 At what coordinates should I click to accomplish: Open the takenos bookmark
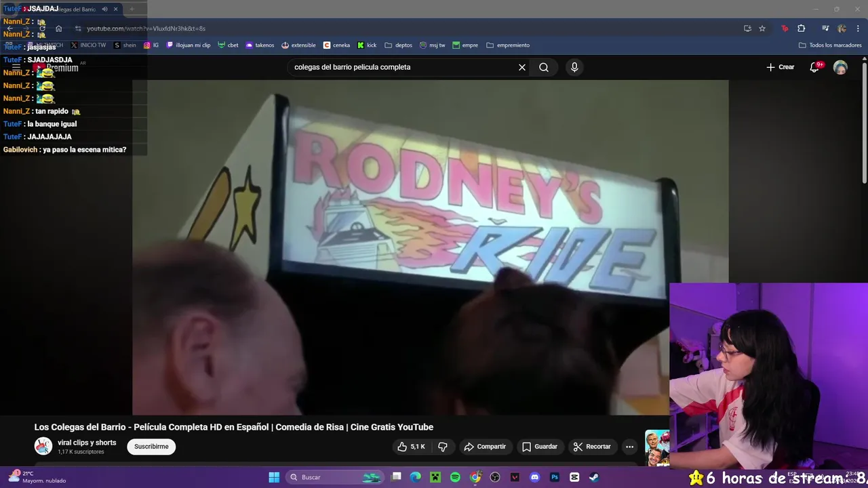[260, 45]
